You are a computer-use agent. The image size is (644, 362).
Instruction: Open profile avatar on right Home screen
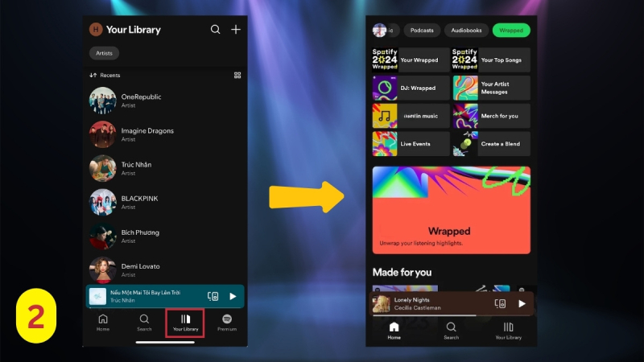pos(379,30)
